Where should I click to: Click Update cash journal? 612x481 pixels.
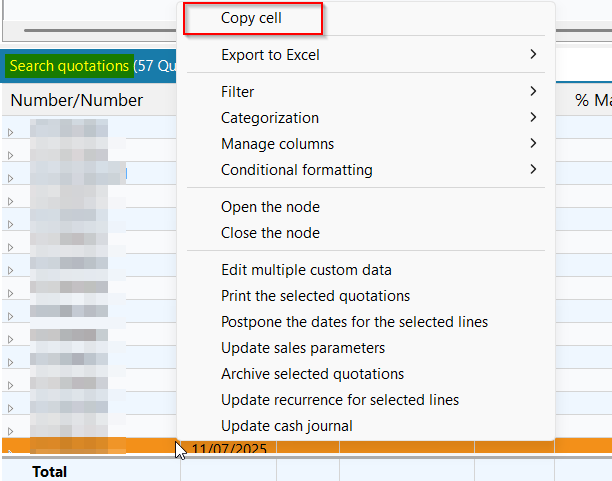pyautogui.click(x=286, y=426)
